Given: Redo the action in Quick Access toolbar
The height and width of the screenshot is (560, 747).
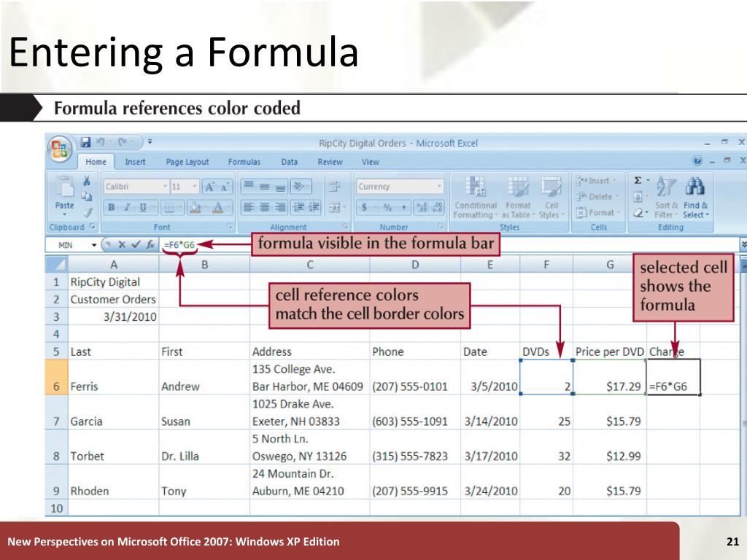Looking at the screenshot, I should [123, 142].
